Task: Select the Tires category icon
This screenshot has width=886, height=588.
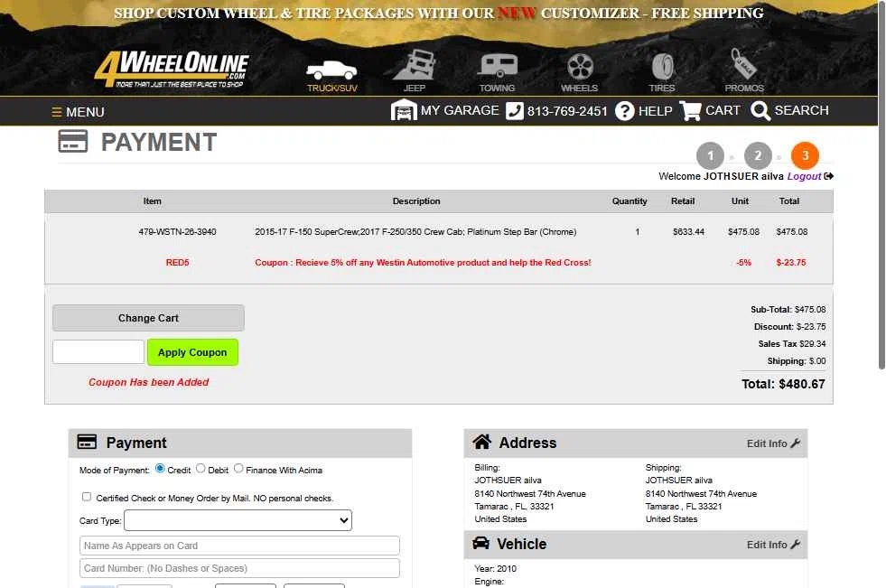Action: [662, 66]
